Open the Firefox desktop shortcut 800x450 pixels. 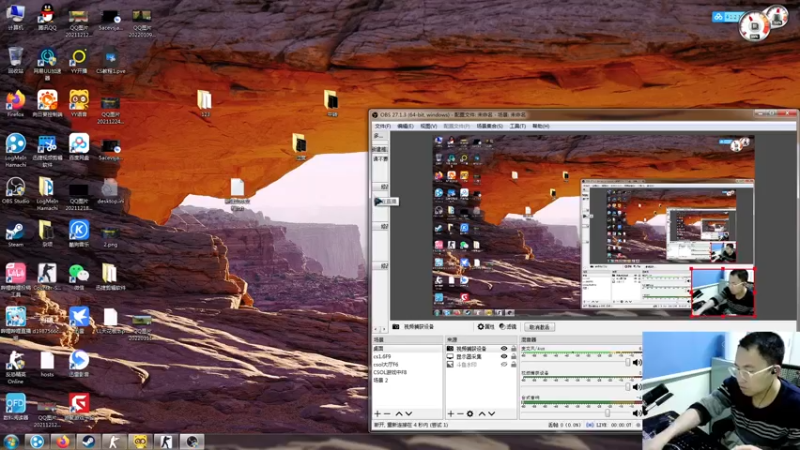[x=16, y=104]
